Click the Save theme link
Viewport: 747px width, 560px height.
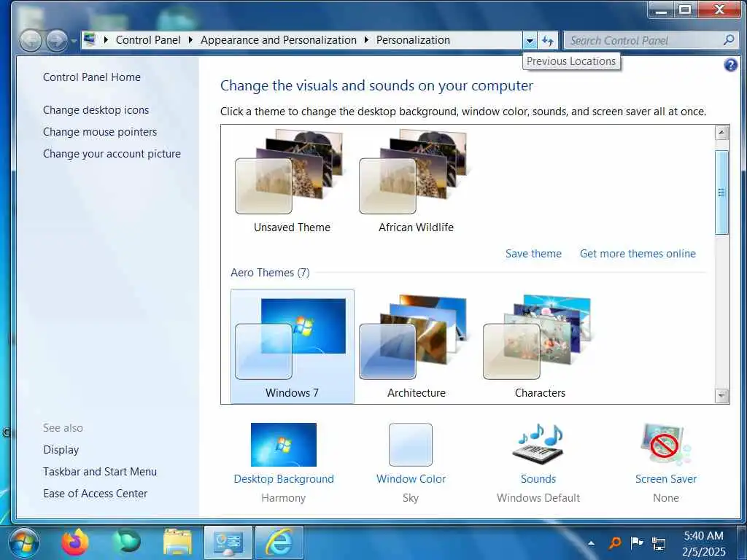coord(533,254)
